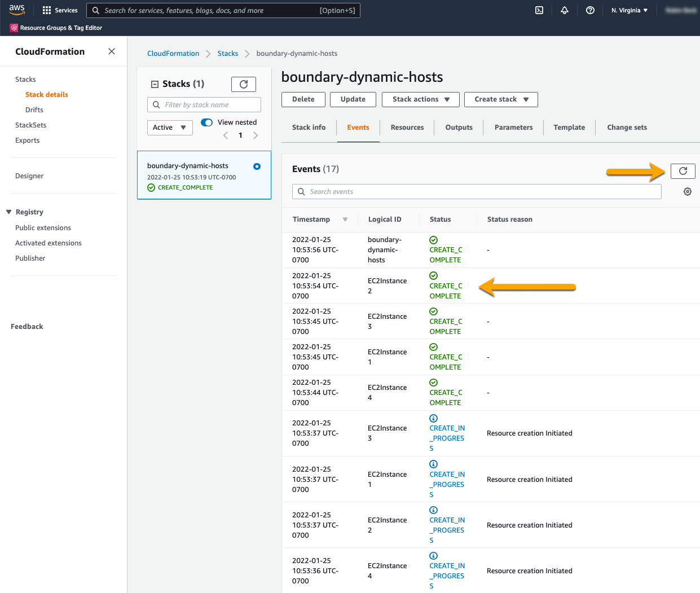Focus the Search events field
700x593 pixels.
point(477,192)
